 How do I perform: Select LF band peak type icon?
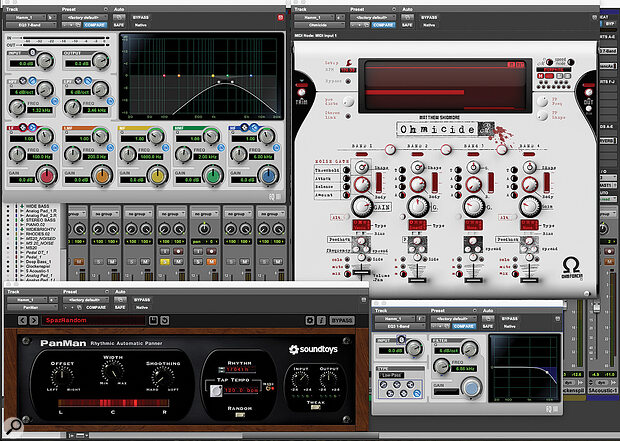23,127
